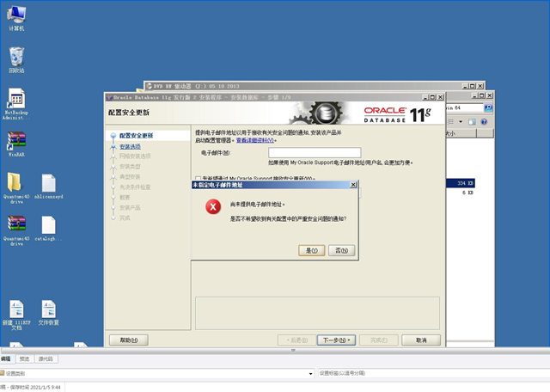
Task: Switch to the 预览 tab
Action: (x=24, y=358)
